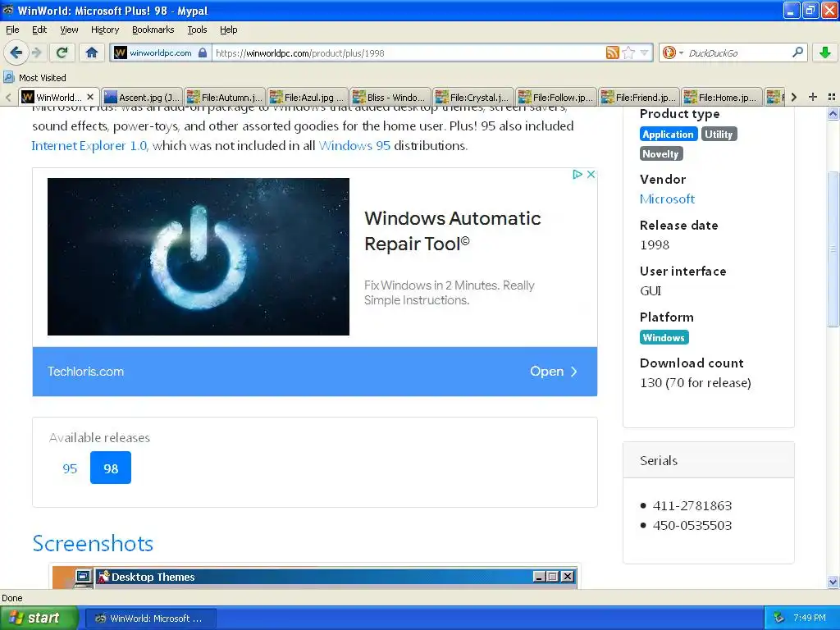Image resolution: width=840 pixels, height=630 pixels.
Task: Click in the DuckDuckGo search box
Action: 737,53
